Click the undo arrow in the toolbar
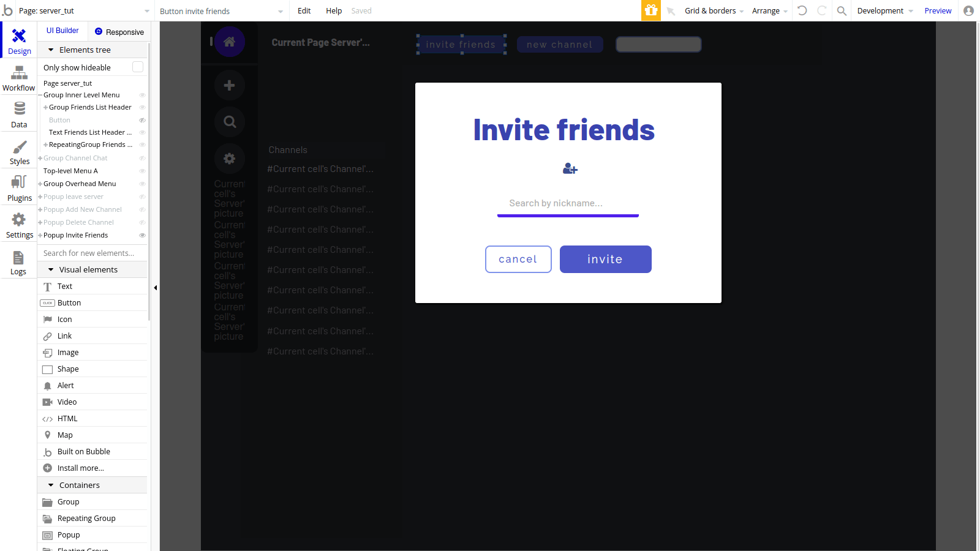Viewport: 980px width, 551px height. point(802,10)
